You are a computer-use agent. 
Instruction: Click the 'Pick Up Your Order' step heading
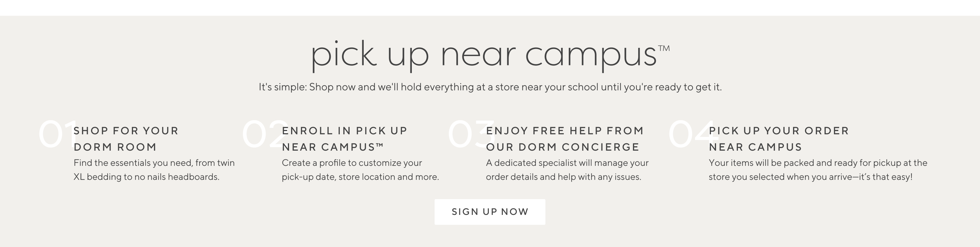pos(779,131)
